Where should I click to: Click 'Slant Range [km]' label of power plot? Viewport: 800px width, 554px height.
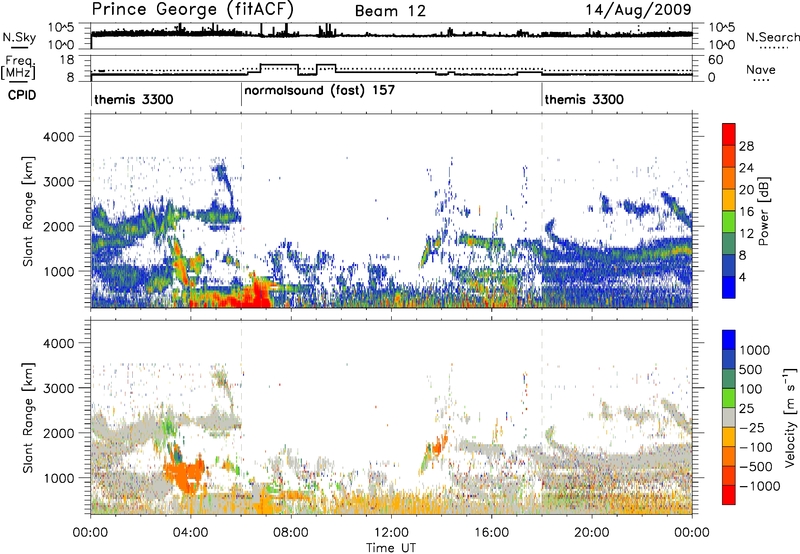[x=28, y=211]
